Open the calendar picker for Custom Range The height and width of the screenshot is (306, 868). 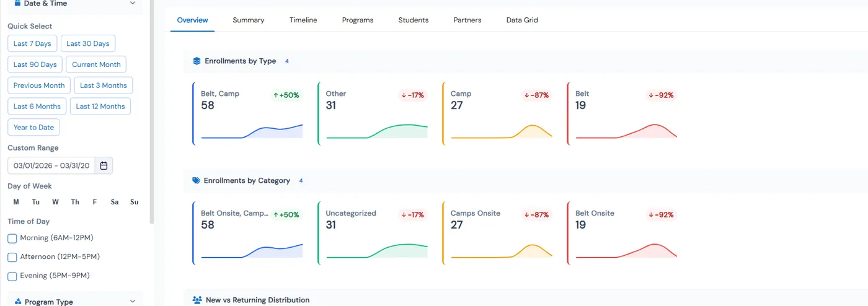(x=104, y=165)
